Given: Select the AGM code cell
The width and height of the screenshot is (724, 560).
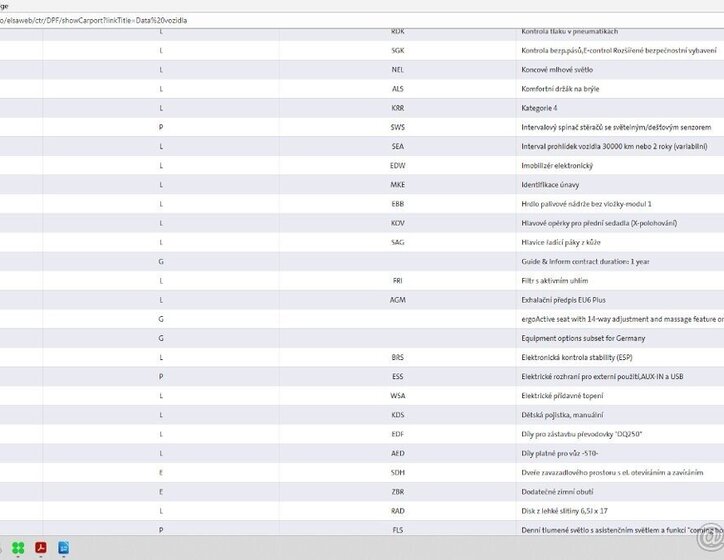Looking at the screenshot, I should 398,299.
